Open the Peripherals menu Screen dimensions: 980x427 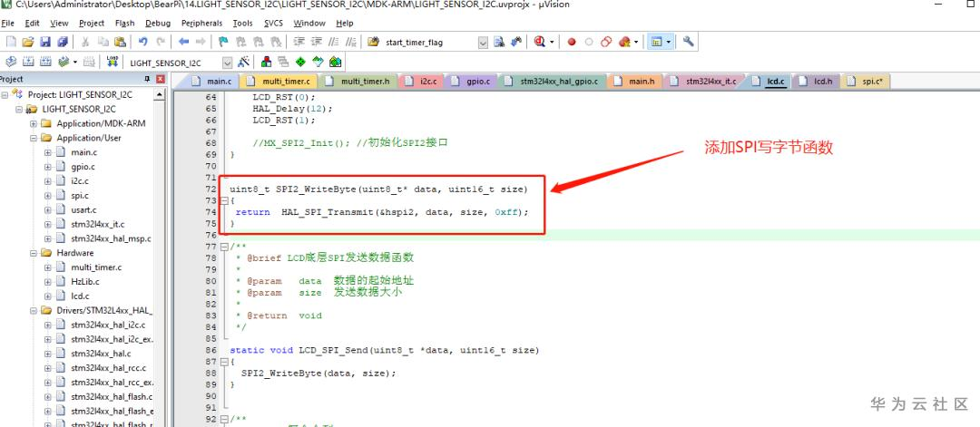point(201,23)
